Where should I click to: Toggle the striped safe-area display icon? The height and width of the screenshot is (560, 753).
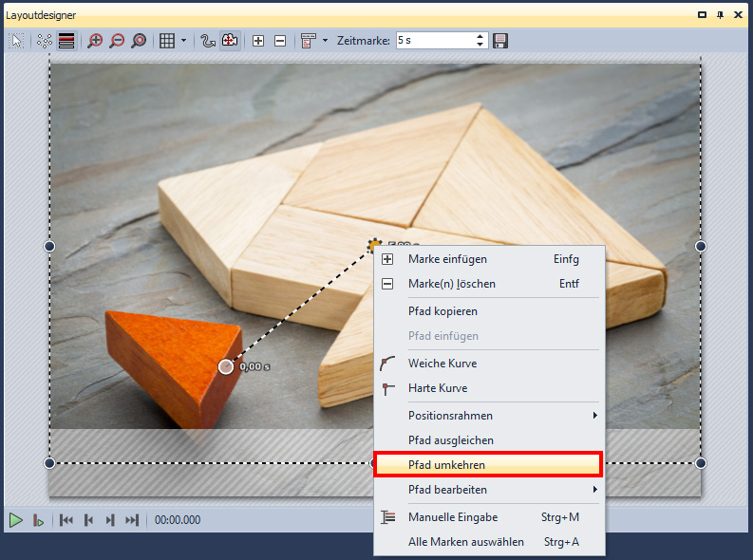66,41
